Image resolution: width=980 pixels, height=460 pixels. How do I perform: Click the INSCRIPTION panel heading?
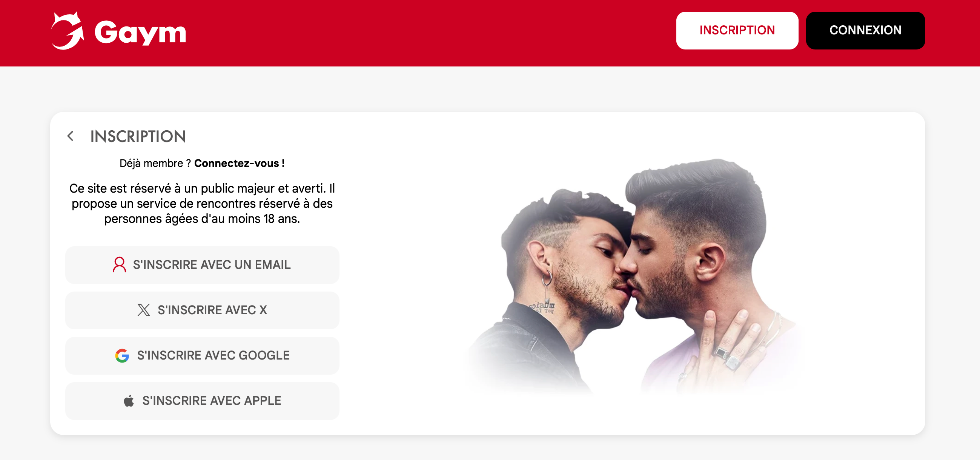click(138, 136)
